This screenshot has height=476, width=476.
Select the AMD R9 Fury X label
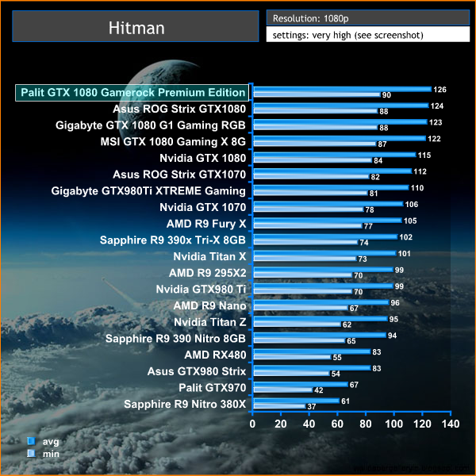(x=206, y=224)
